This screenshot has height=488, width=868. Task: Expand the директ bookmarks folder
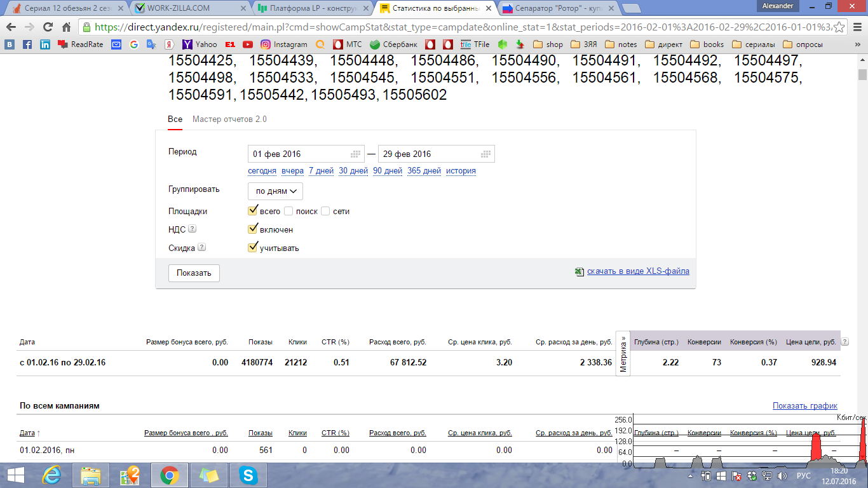click(663, 44)
